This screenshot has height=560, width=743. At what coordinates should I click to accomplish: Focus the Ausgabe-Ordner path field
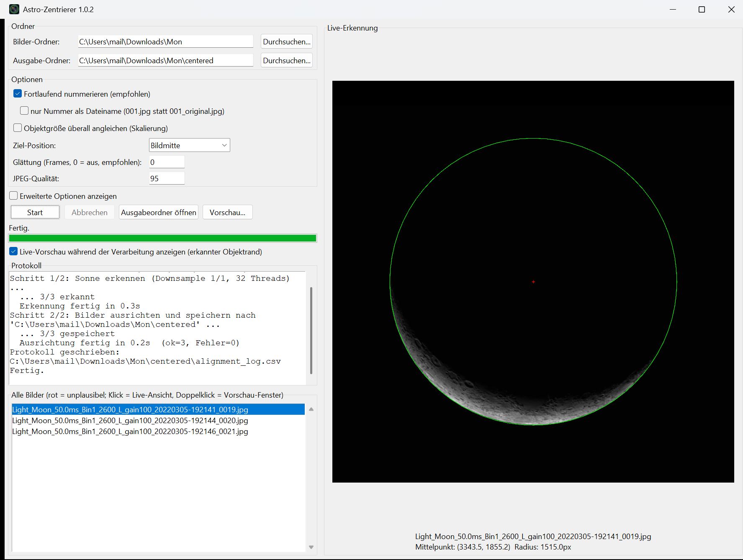coord(166,60)
